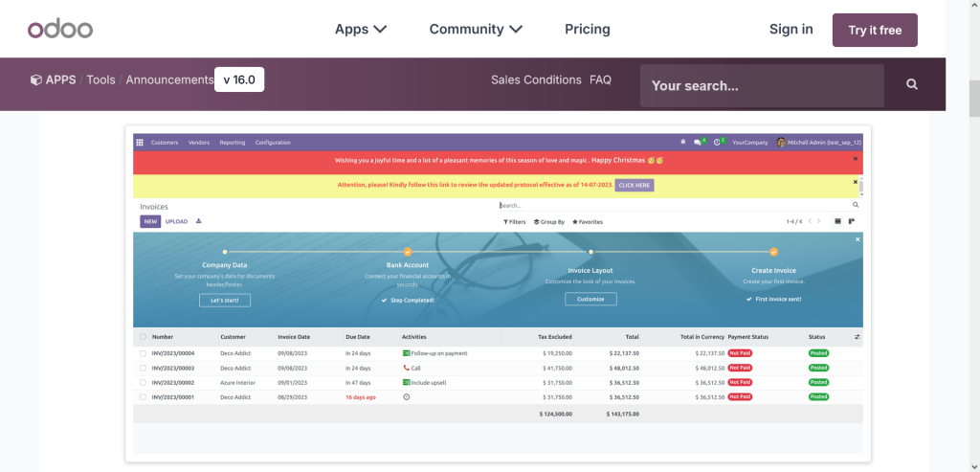The height and width of the screenshot is (472, 980).
Task: Open the Favorites dropdown
Action: pos(588,222)
